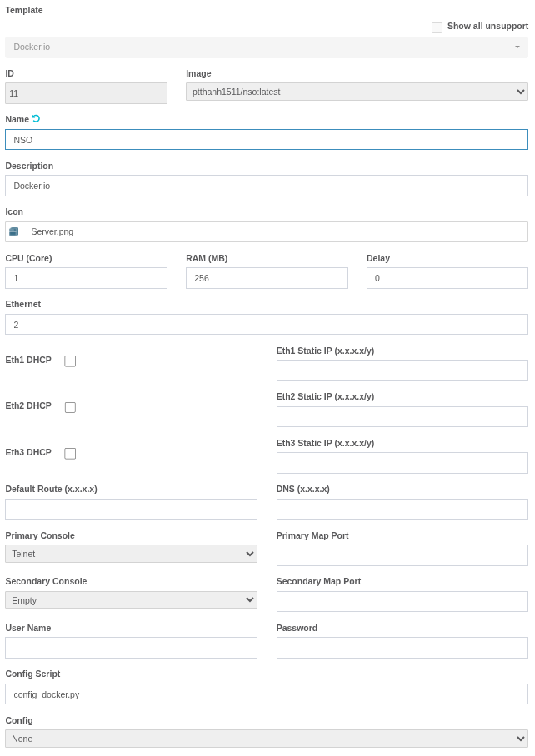The width and height of the screenshot is (535, 756).
Task: Focus the Default Route input field
Action: click(131, 510)
